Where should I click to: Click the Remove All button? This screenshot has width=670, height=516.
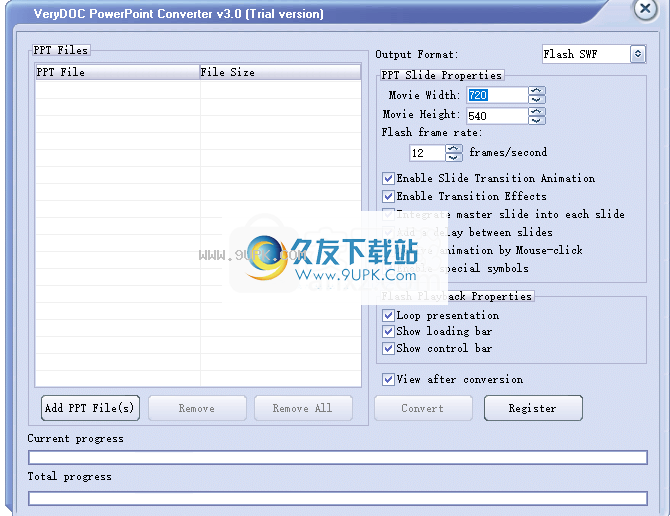pyautogui.click(x=303, y=408)
